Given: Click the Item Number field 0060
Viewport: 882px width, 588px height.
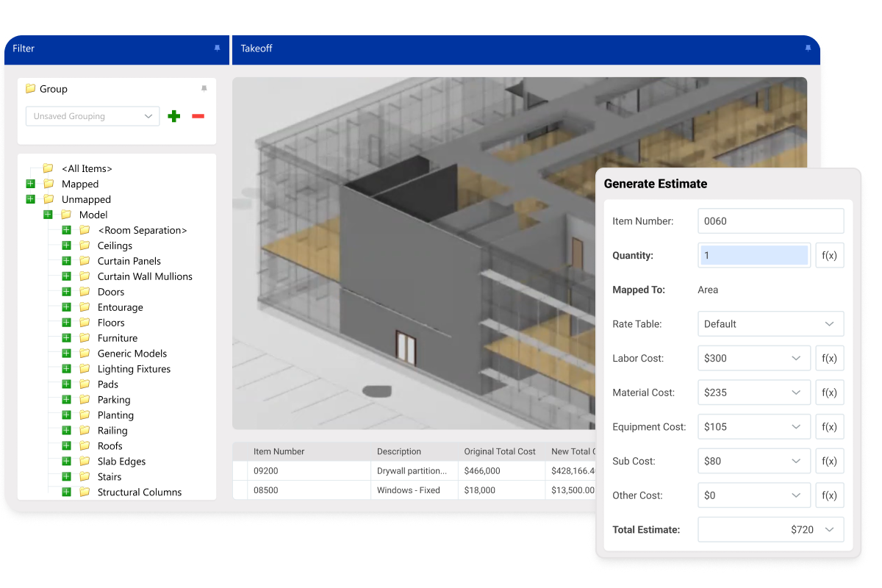Looking at the screenshot, I should [770, 220].
